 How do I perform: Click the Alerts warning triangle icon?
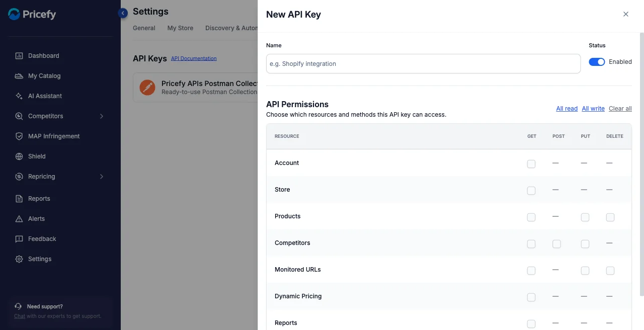[x=19, y=219]
